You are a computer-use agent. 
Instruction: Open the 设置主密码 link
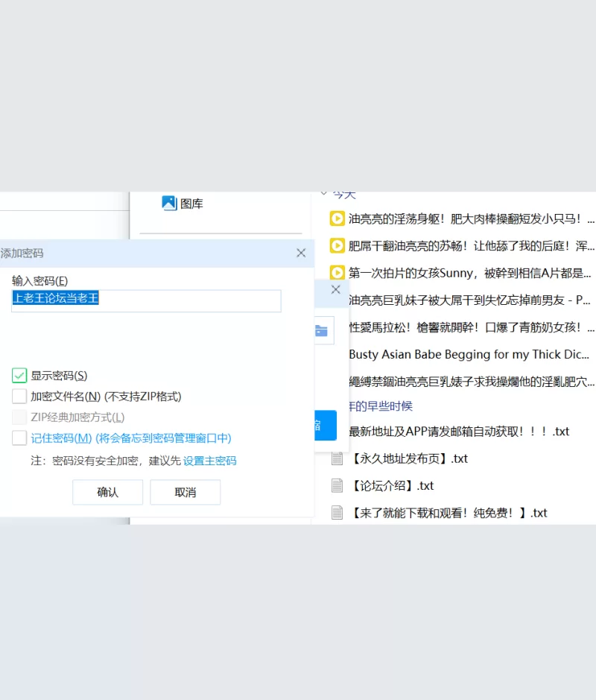pyautogui.click(x=209, y=461)
